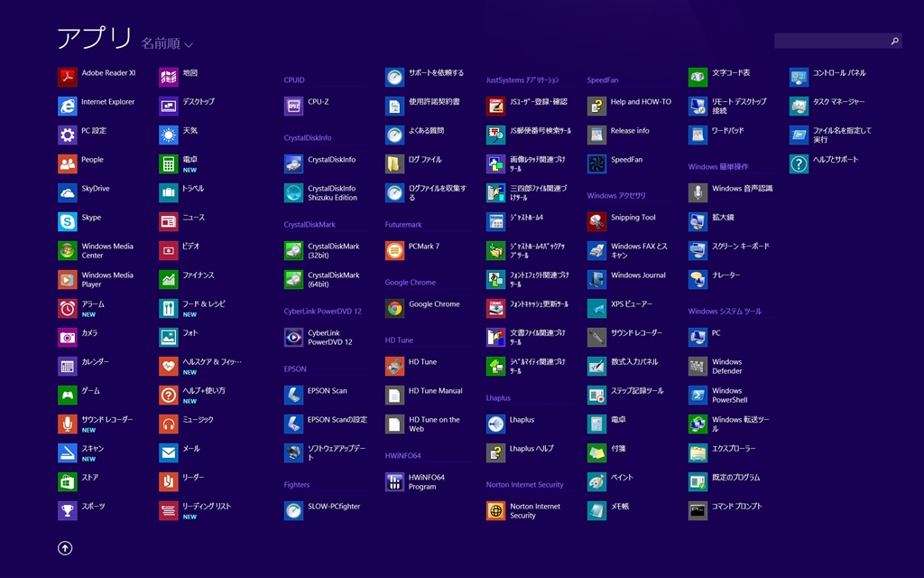Open 拡大鏡 (Magnifier)
924x578 pixels.
point(711,222)
